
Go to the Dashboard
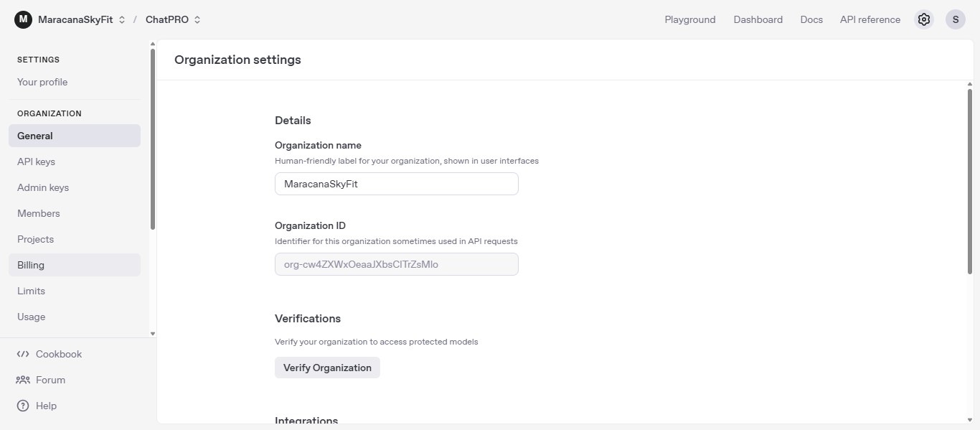coord(758,19)
